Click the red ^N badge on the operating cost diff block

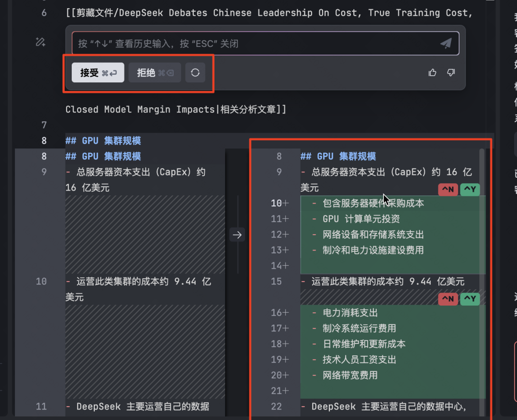448,299
